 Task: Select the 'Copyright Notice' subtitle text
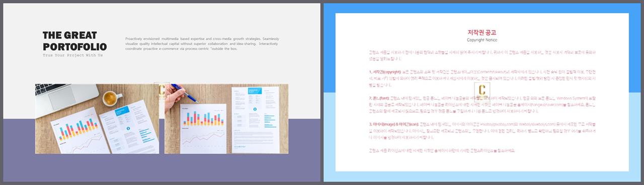point(482,40)
